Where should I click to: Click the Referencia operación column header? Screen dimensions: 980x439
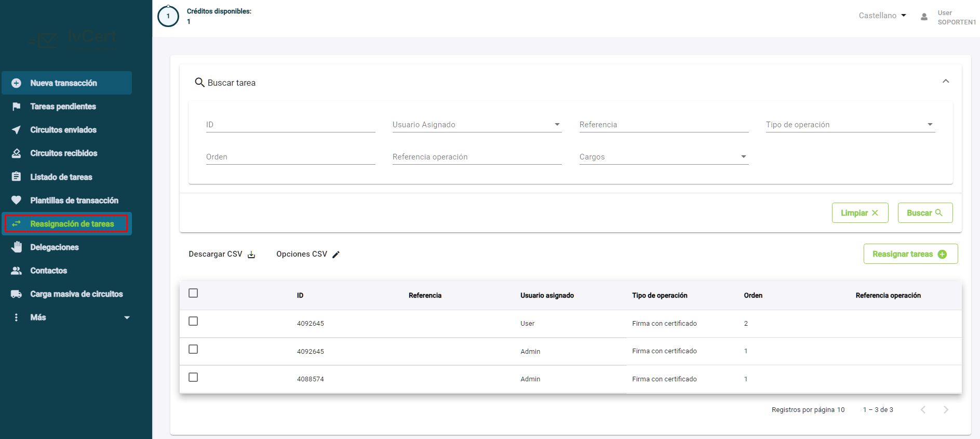888,296
